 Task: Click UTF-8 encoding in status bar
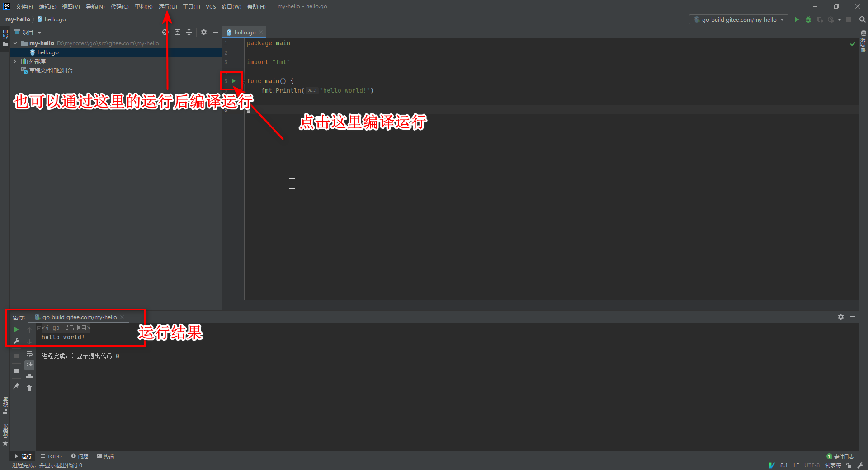(x=811, y=465)
